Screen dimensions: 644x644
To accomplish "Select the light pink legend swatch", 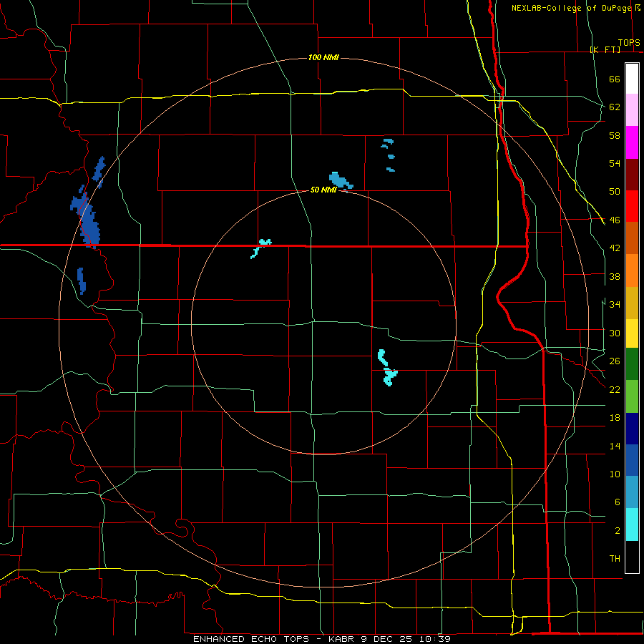I will (632, 109).
